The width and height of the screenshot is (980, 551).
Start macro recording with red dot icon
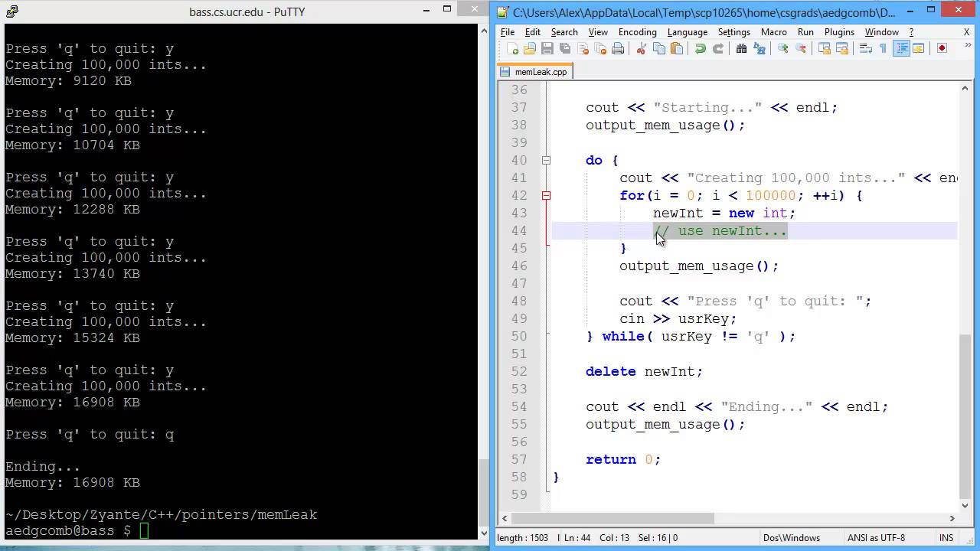click(942, 48)
